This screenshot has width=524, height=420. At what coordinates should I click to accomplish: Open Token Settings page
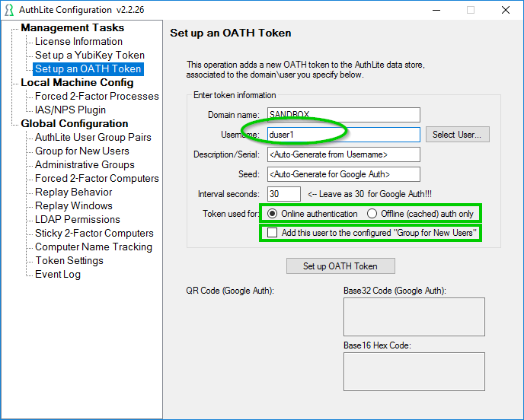click(69, 260)
